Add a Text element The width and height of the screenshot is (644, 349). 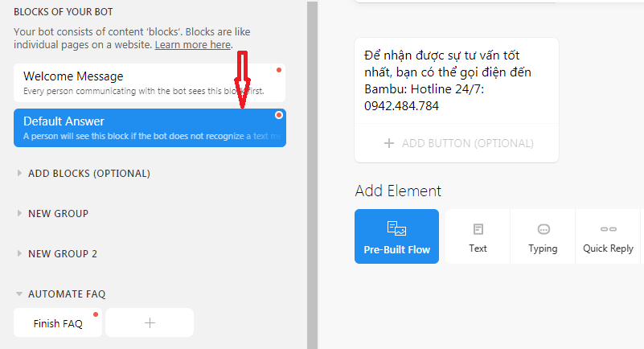478,236
